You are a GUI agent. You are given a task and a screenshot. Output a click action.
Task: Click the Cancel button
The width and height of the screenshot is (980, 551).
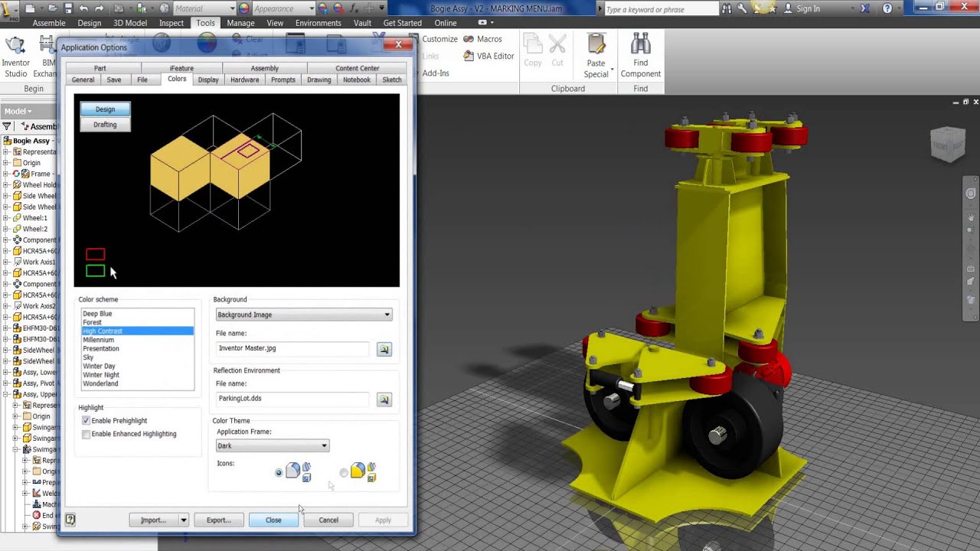click(328, 520)
